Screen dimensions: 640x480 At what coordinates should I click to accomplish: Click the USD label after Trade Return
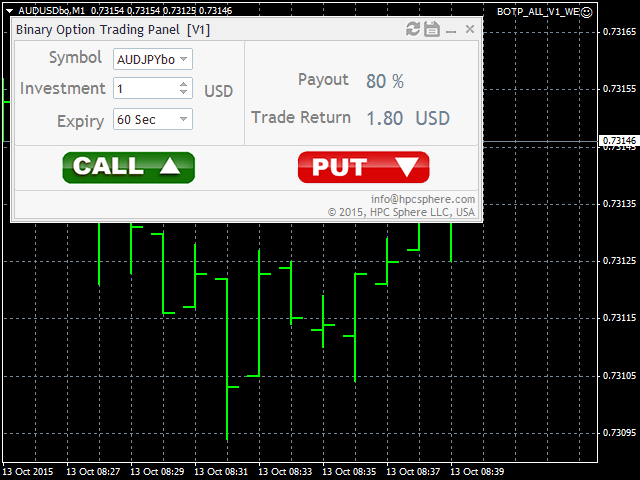click(433, 118)
